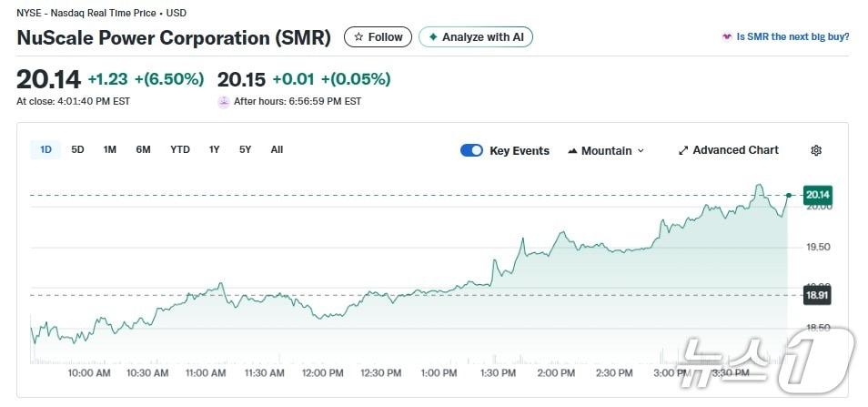Select the All time range
868x407 pixels.
(277, 149)
